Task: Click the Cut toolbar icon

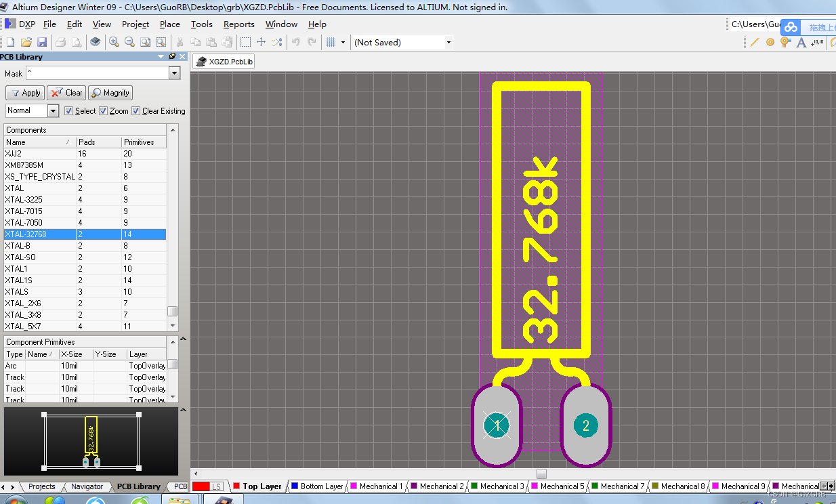Action: (x=179, y=41)
